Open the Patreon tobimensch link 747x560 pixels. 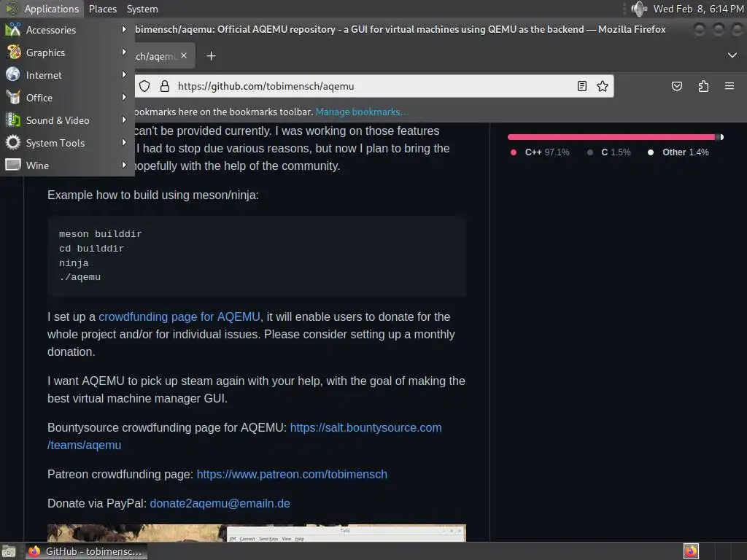pyautogui.click(x=292, y=474)
